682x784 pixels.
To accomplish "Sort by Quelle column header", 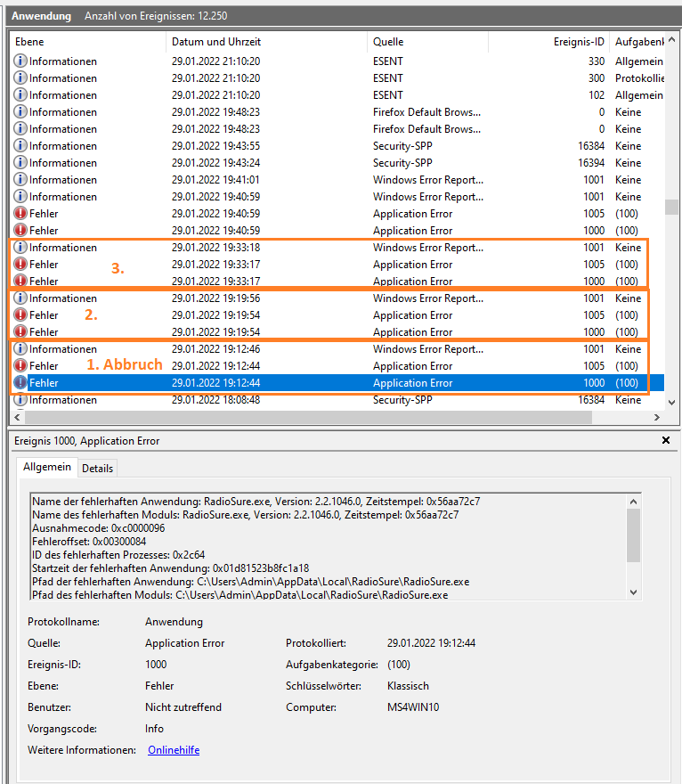I will click(x=428, y=42).
